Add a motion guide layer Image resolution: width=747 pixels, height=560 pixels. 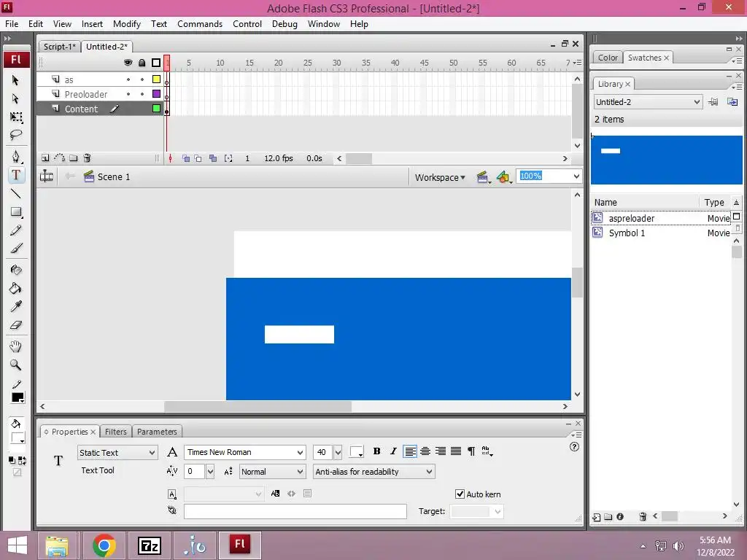[x=60, y=158]
